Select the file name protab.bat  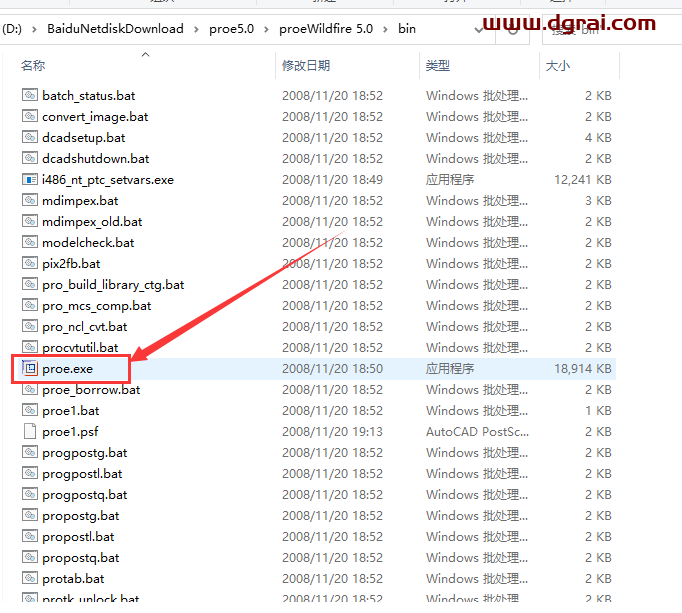[73, 579]
